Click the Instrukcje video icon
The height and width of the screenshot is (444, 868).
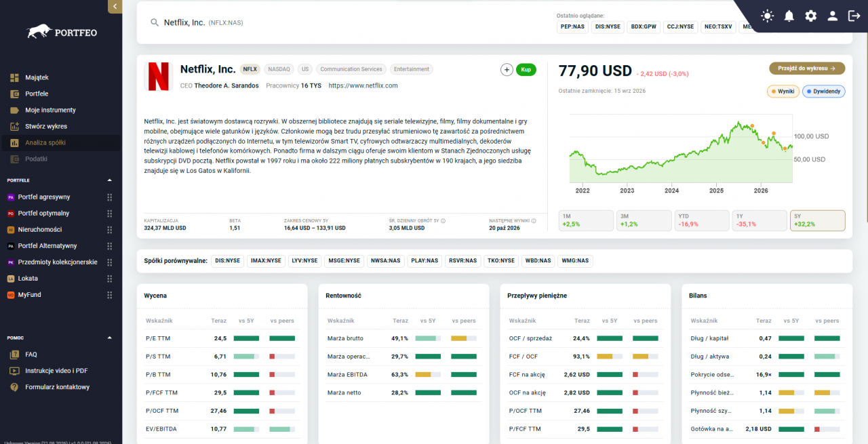[x=14, y=371]
